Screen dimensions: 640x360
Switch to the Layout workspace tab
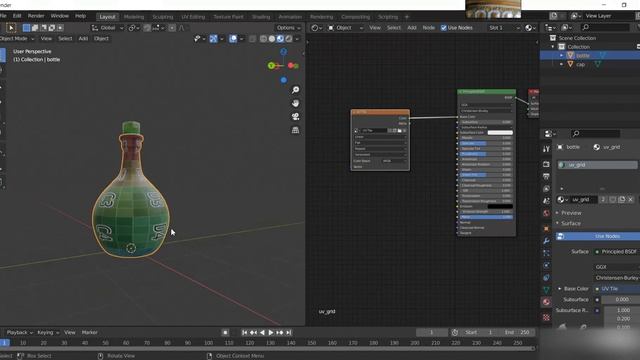tap(107, 17)
